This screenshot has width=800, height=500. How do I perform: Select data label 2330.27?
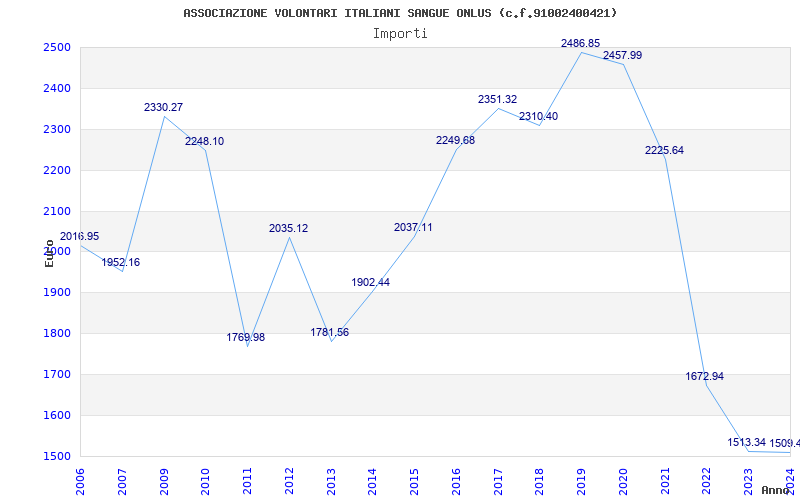coord(163,108)
